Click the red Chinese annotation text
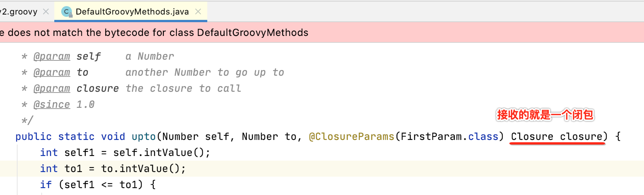644x195 pixels. 545,115
